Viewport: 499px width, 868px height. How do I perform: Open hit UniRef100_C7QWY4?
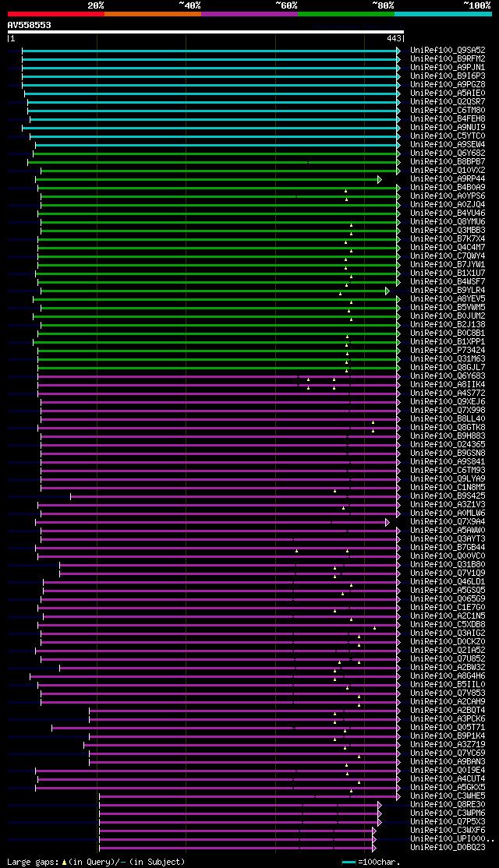pyautogui.click(x=448, y=256)
